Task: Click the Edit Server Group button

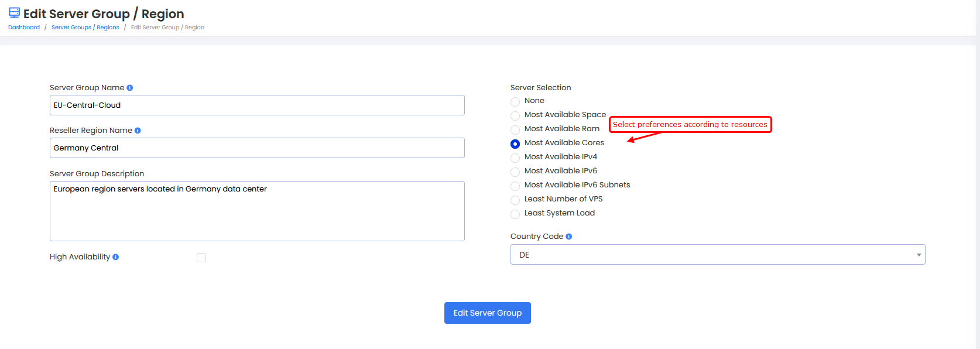Action: (x=487, y=313)
